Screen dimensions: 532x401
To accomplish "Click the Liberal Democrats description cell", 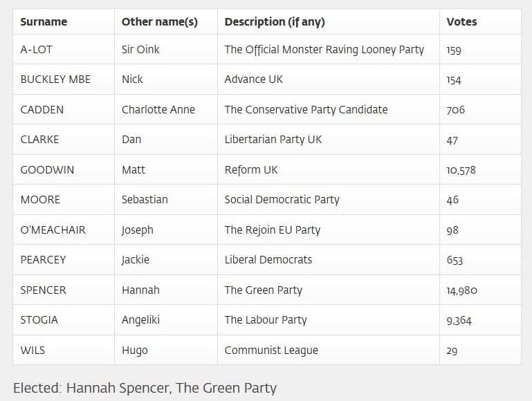I will point(268,260).
